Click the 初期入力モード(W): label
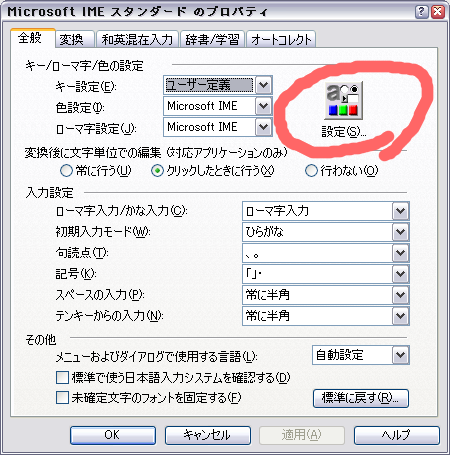The width and height of the screenshot is (450, 455). [x=103, y=232]
